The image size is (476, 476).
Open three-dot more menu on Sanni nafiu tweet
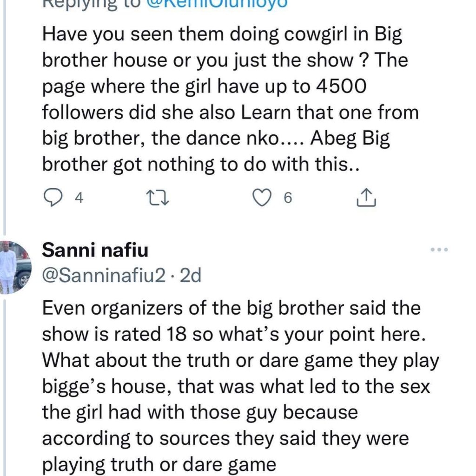point(439,250)
